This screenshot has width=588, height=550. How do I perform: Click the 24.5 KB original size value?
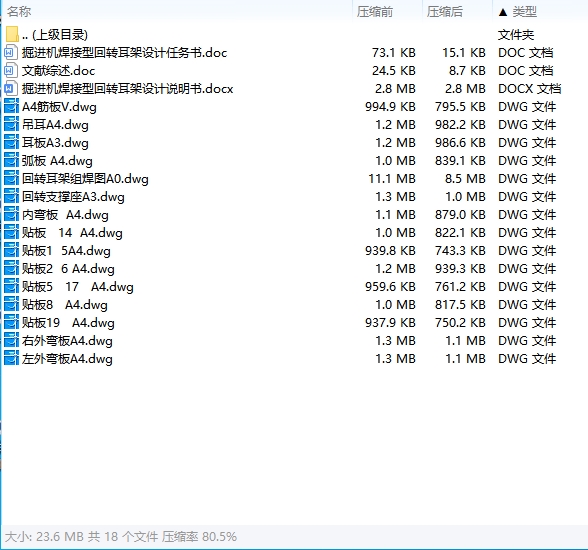point(394,70)
